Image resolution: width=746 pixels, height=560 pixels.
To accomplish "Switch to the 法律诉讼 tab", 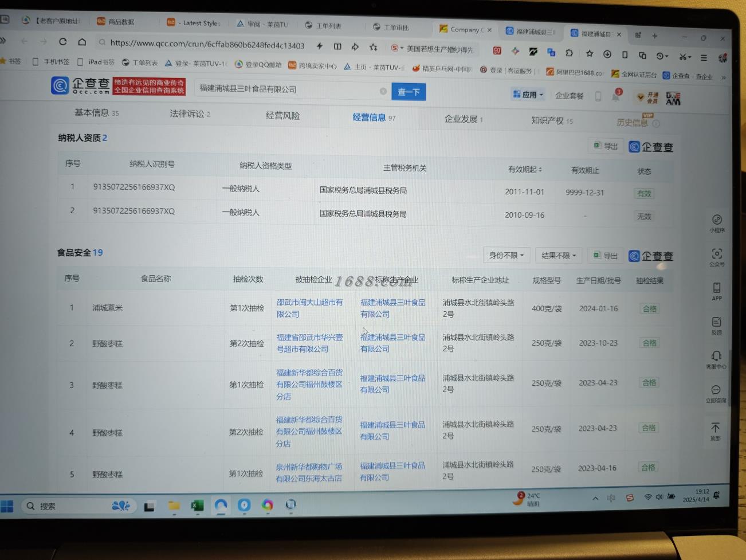I will [190, 113].
